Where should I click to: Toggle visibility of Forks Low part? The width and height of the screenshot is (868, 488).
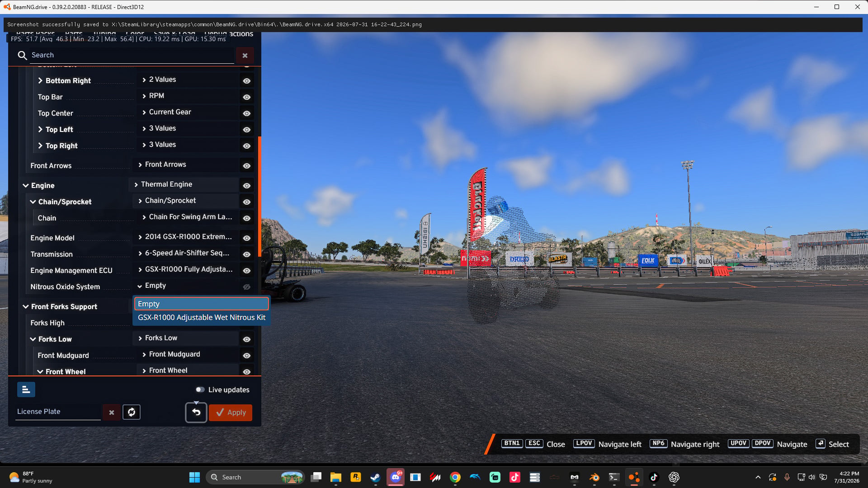(x=246, y=339)
